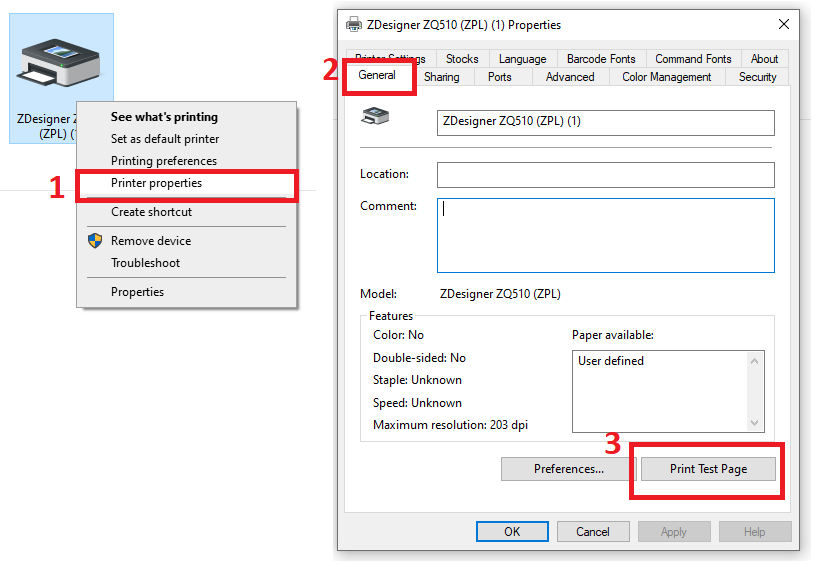Switch to the Stocks tab
The height and width of the screenshot is (565, 815).
462,59
